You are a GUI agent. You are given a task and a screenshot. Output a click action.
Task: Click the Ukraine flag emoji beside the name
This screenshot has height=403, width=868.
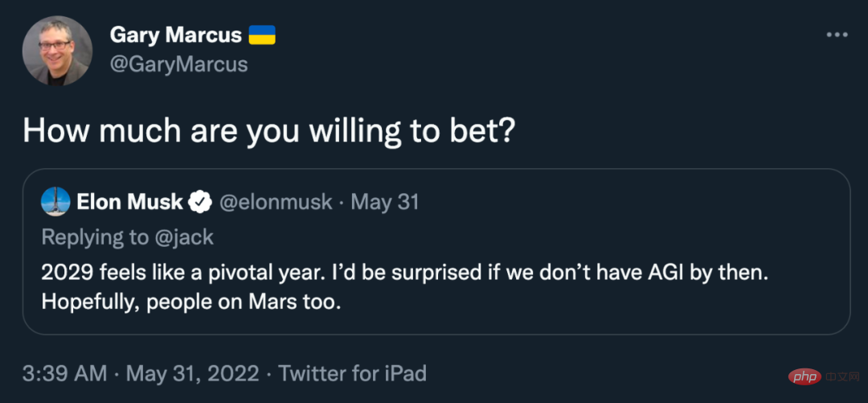(x=262, y=35)
